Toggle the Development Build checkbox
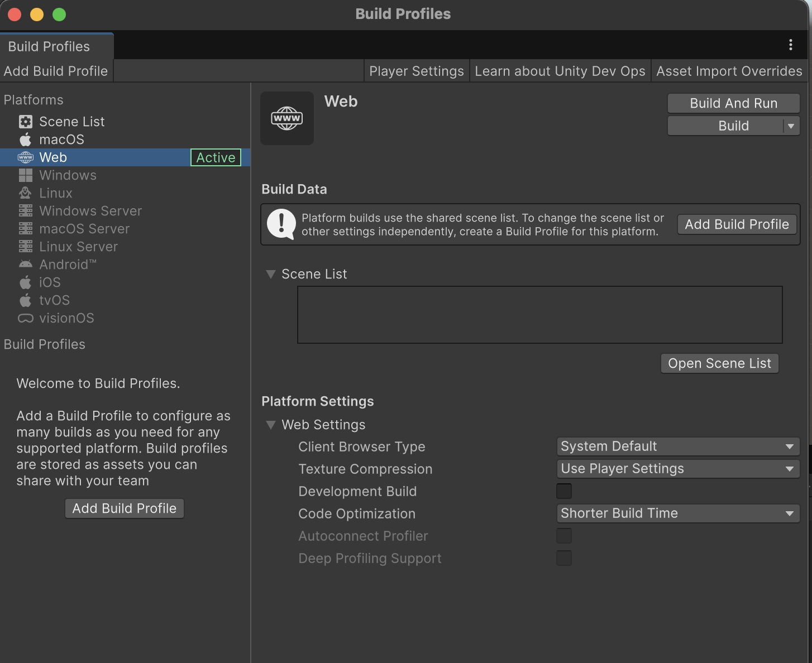The image size is (812, 663). point(564,491)
